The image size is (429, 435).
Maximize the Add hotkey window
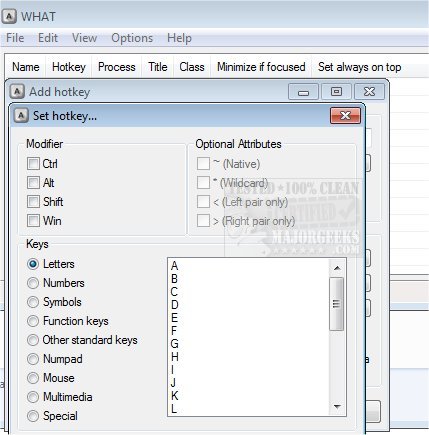(x=336, y=92)
